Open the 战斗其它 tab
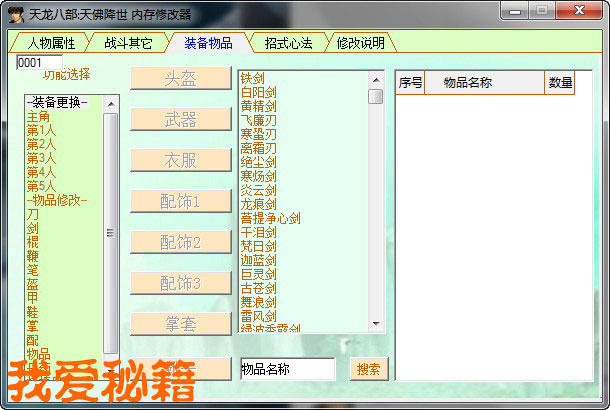 (x=128, y=43)
